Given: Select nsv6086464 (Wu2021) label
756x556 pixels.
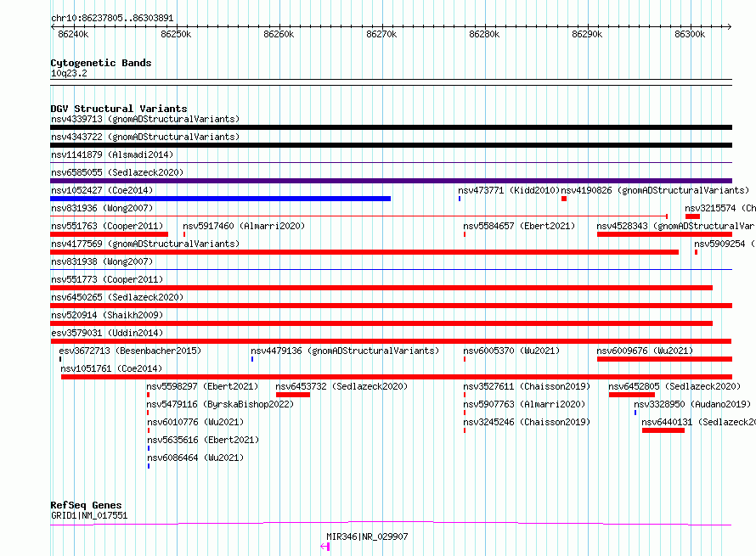Looking at the screenshot, I should tap(195, 458).
